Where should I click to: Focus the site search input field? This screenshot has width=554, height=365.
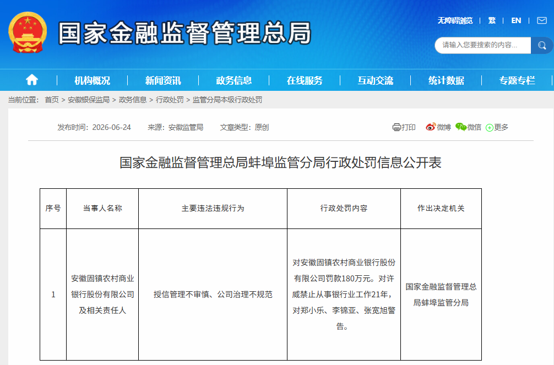pyautogui.click(x=483, y=45)
